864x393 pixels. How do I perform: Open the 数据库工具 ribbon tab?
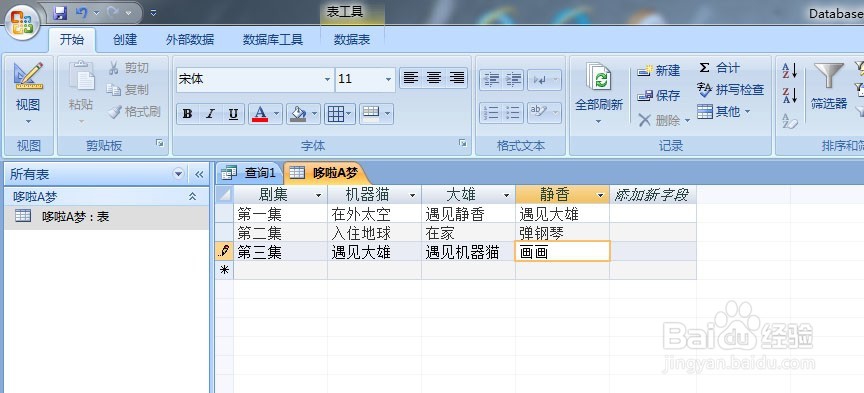tap(273, 40)
